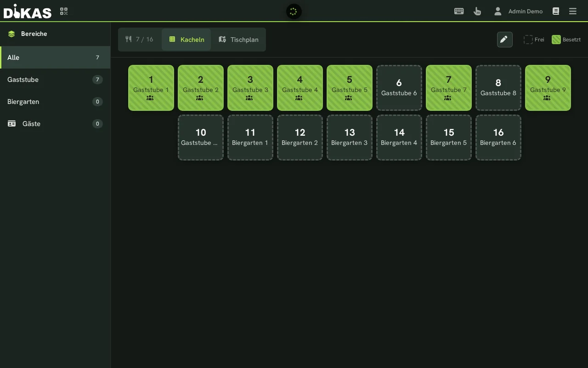
Task: Open occupied table 2 Gaststube 2
Action: coord(201,88)
